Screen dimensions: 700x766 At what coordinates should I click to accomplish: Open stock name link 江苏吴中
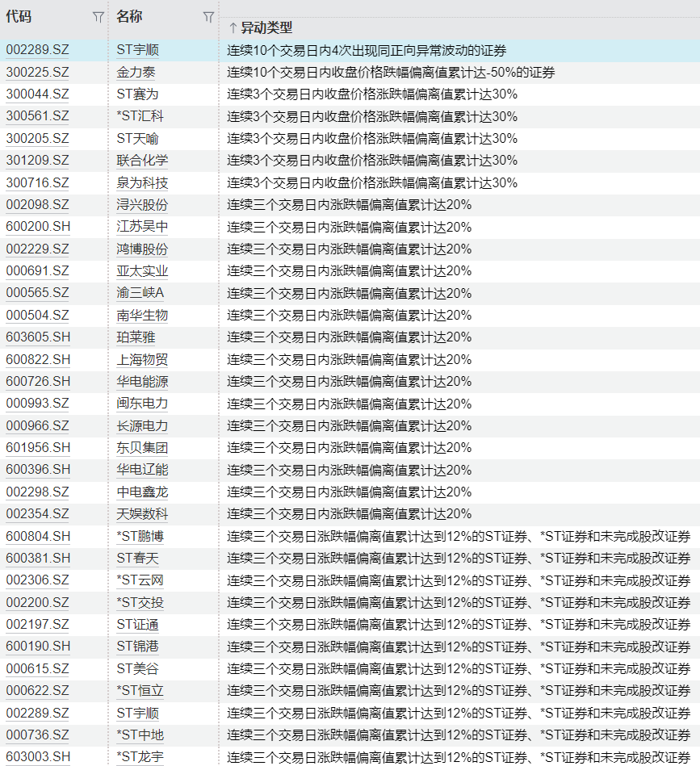142,227
